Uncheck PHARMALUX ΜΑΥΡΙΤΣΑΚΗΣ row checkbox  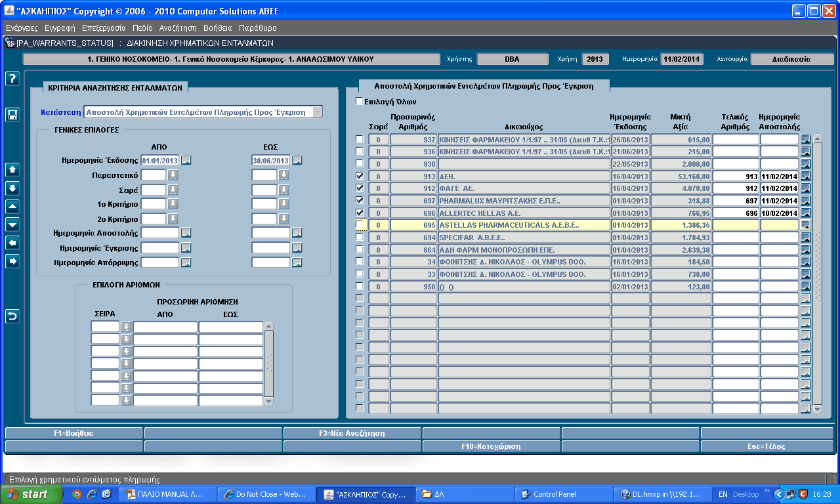point(359,200)
